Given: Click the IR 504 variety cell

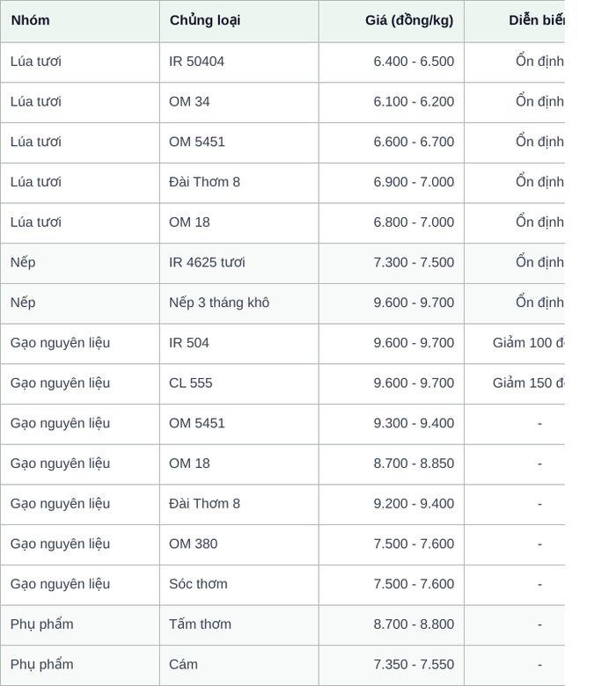Looking at the screenshot, I should pos(239,344).
